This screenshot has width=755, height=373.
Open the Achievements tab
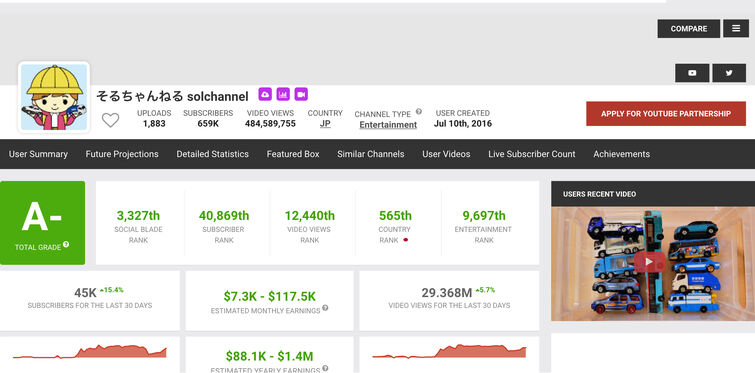click(x=621, y=154)
